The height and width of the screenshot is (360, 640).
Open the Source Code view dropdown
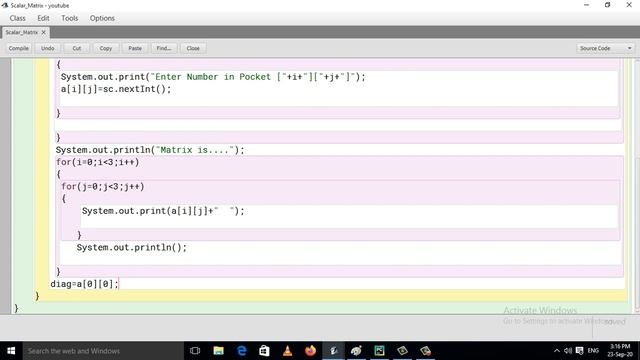click(x=606, y=48)
